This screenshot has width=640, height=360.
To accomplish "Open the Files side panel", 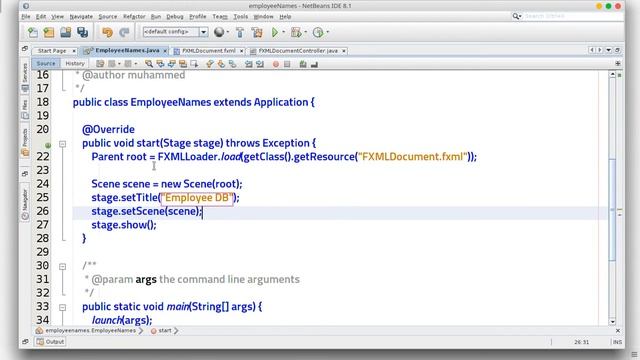I will (25, 109).
